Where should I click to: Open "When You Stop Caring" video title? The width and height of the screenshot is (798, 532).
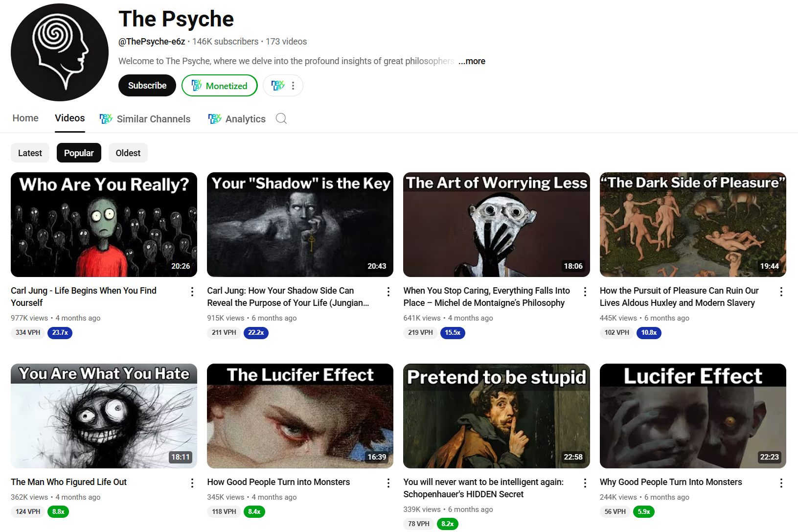[x=487, y=297]
